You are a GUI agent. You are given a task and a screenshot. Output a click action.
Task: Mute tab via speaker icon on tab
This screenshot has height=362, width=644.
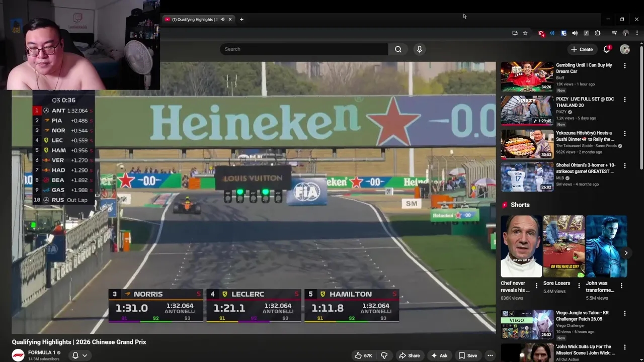point(222,20)
